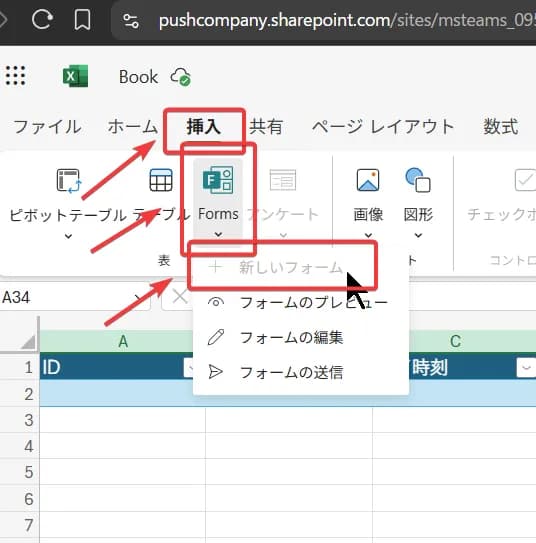
Task: Switch to the ホーム tab
Action: click(133, 126)
